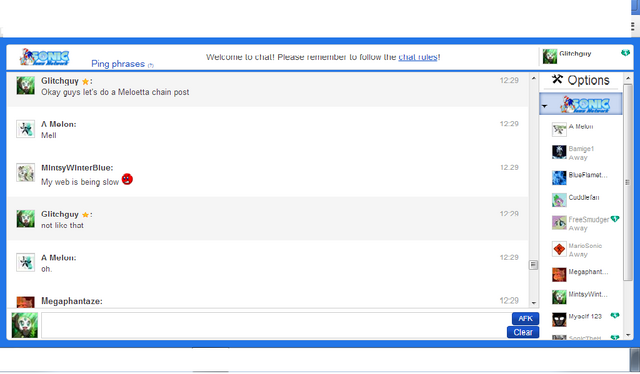
Task: Open the chat rules link
Action: [418, 57]
